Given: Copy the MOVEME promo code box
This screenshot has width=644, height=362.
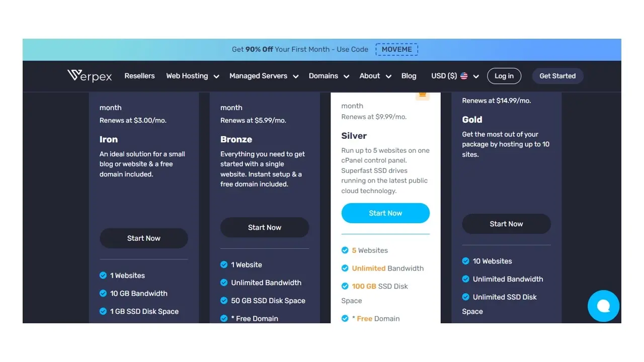Looking at the screenshot, I should (397, 49).
